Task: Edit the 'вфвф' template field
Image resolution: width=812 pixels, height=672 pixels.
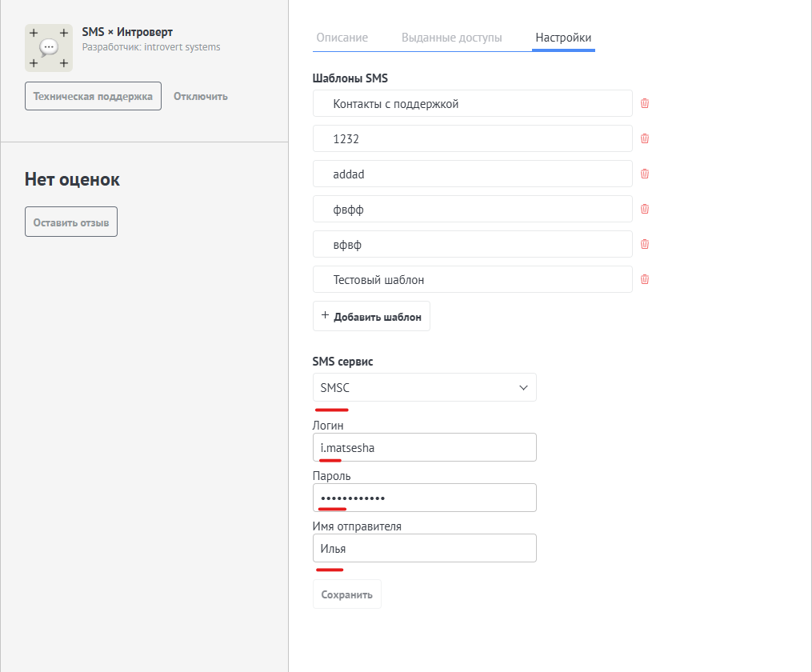Action: (473, 244)
